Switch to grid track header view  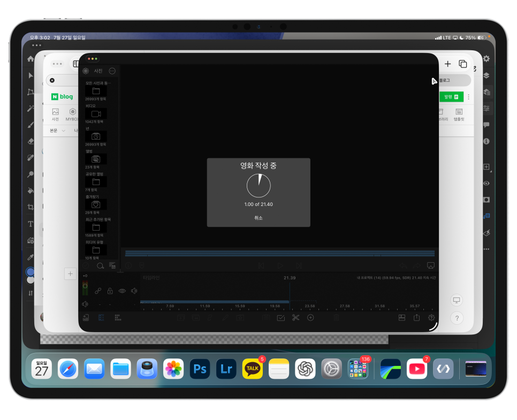tap(118, 317)
